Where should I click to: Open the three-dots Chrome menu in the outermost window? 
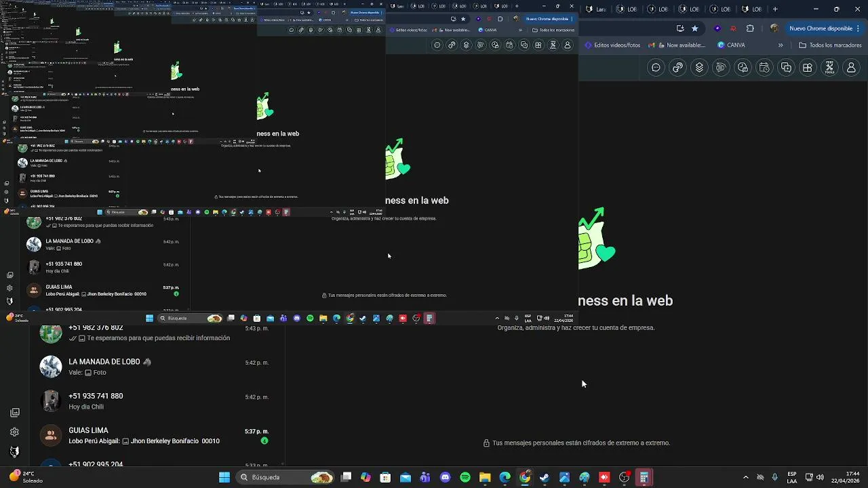point(859,28)
